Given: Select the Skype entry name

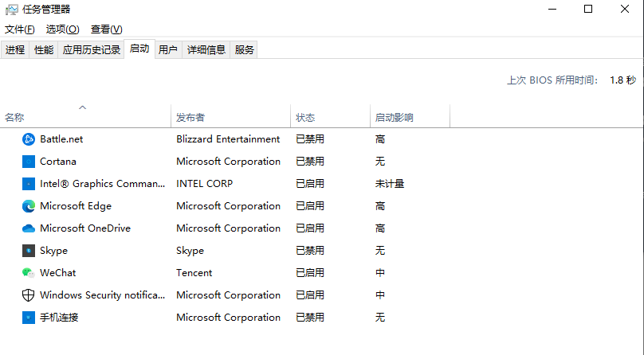Looking at the screenshot, I should tap(54, 251).
